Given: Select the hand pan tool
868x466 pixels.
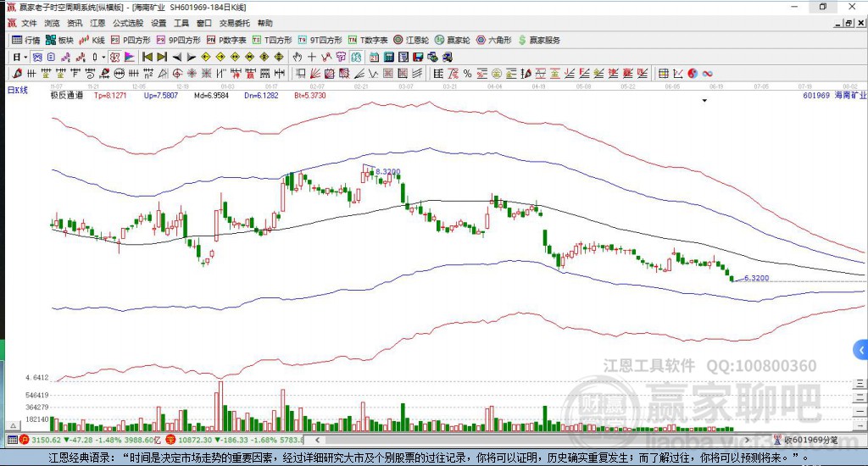Looking at the screenshot, I should point(298,57).
